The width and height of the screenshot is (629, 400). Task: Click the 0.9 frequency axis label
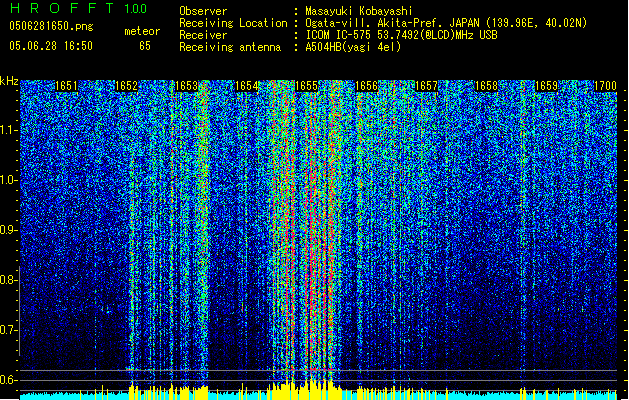pyautogui.click(x=8, y=230)
